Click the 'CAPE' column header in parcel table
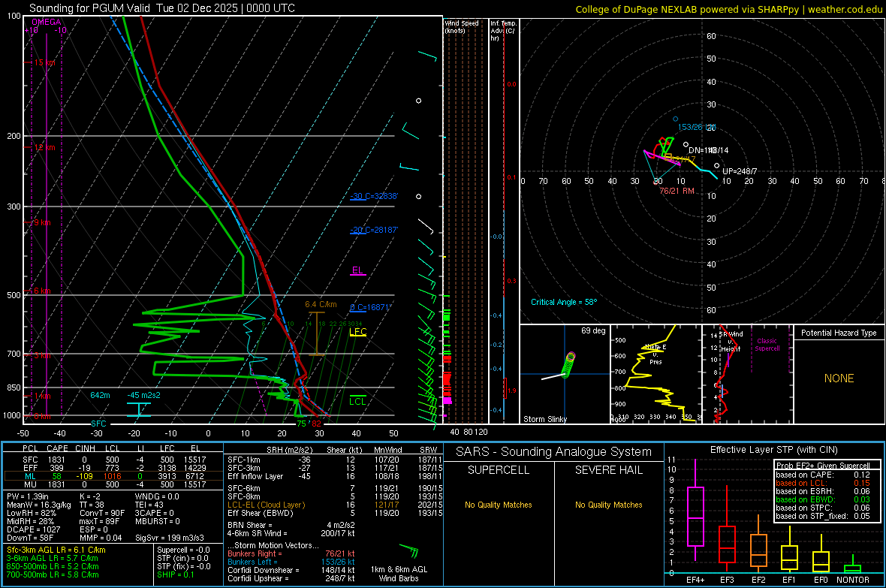Screen dimensions: 886x588 click(x=57, y=448)
